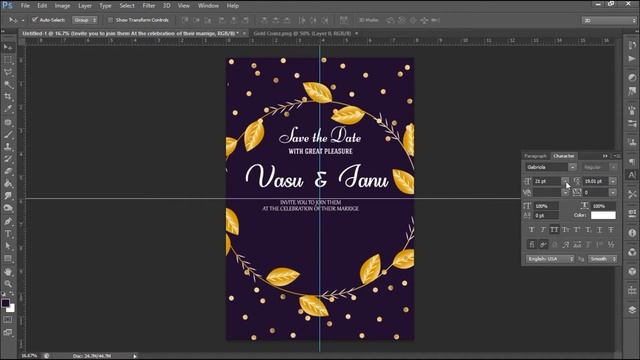
Task: Open the Window menu
Action: [208, 6]
